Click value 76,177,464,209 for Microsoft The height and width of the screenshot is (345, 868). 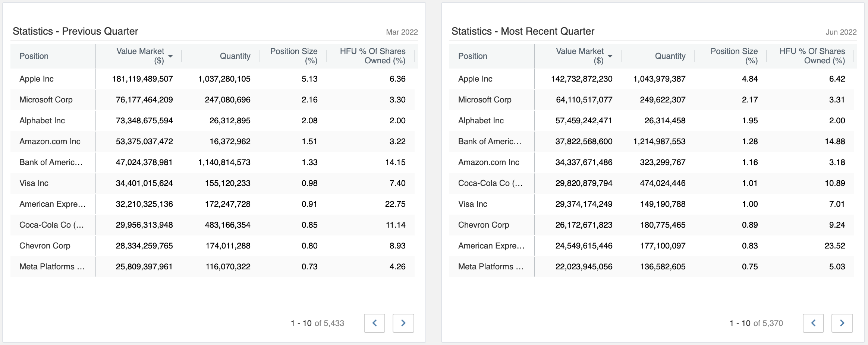144,100
